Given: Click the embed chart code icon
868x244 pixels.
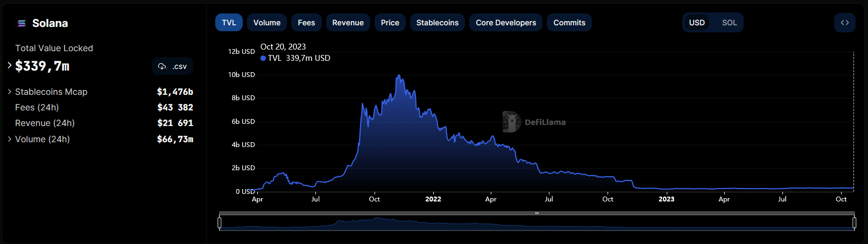Looking at the screenshot, I should (844, 23).
